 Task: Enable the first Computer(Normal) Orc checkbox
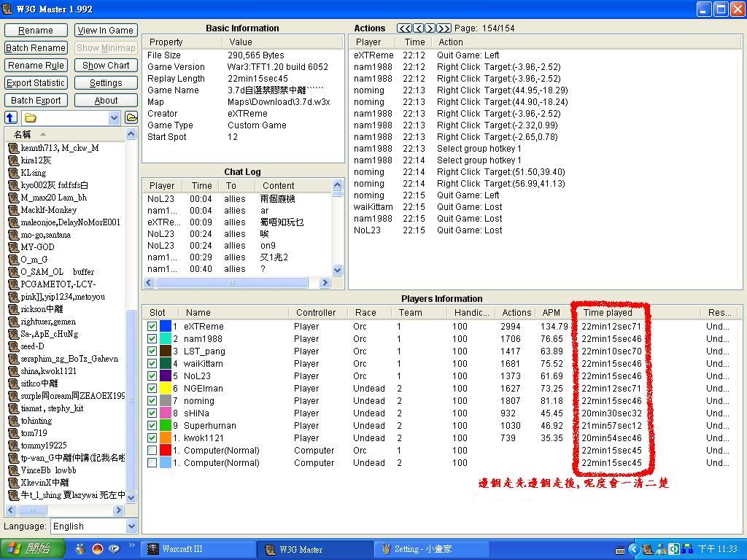pyautogui.click(x=152, y=451)
